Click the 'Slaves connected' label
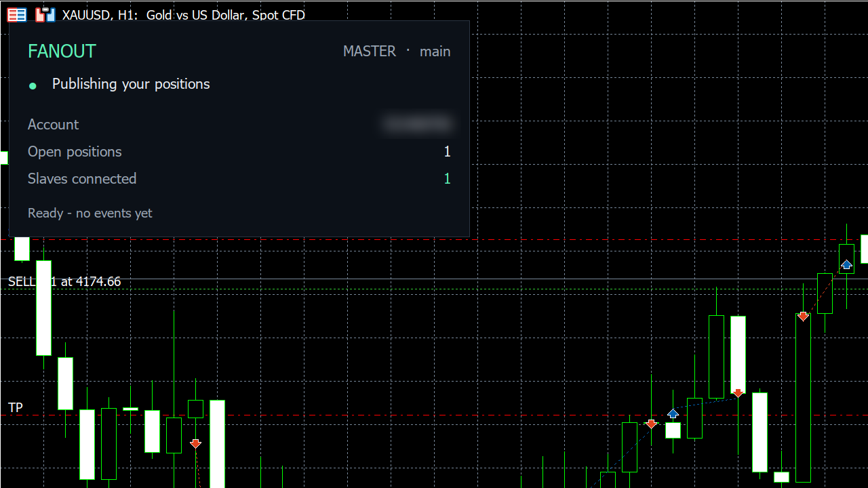The width and height of the screenshot is (868, 488). [x=82, y=179]
